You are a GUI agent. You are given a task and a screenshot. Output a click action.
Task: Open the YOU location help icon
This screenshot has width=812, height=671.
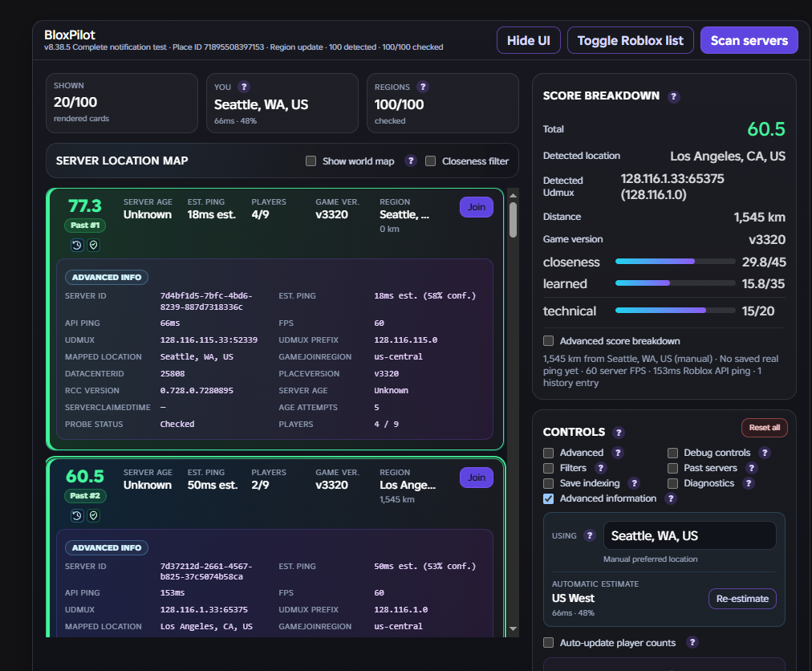(244, 87)
